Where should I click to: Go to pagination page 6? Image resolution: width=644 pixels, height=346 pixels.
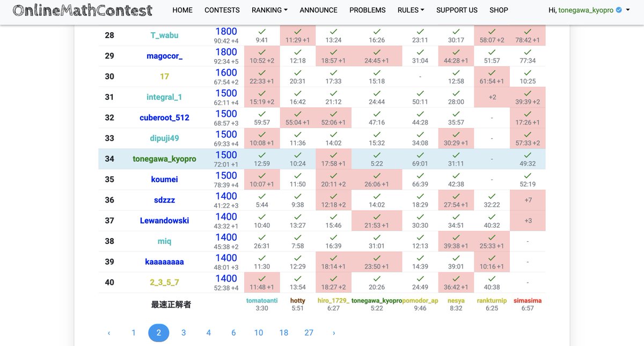click(233, 333)
